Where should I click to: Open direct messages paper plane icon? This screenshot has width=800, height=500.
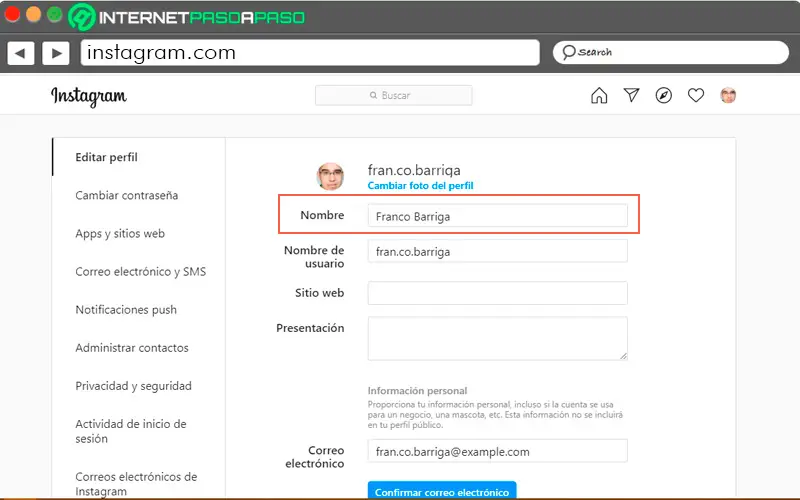[631, 95]
